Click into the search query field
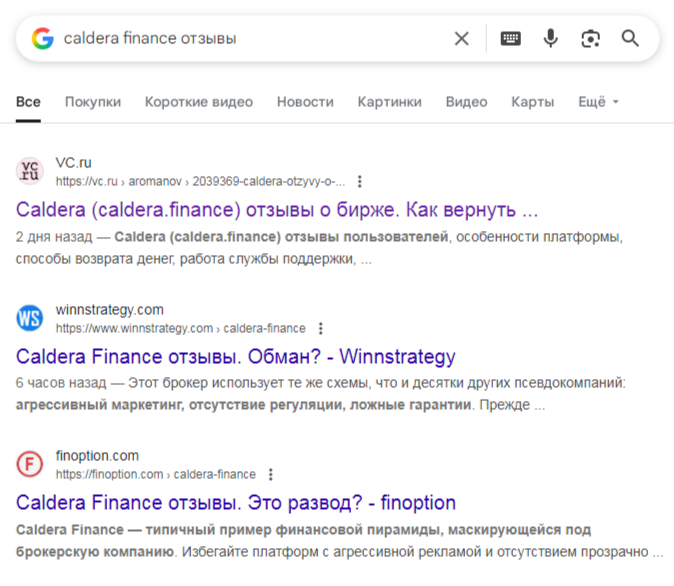674x586 pixels. (250, 39)
